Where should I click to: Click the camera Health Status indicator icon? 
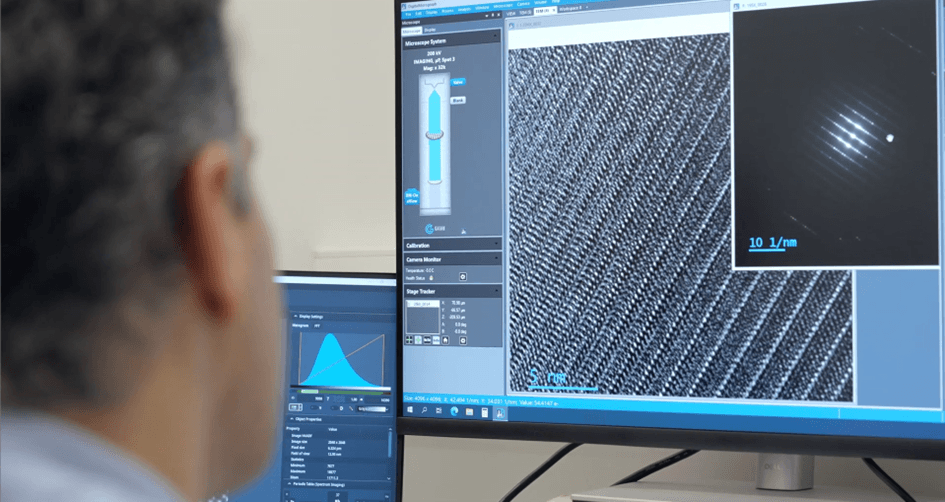point(432,278)
